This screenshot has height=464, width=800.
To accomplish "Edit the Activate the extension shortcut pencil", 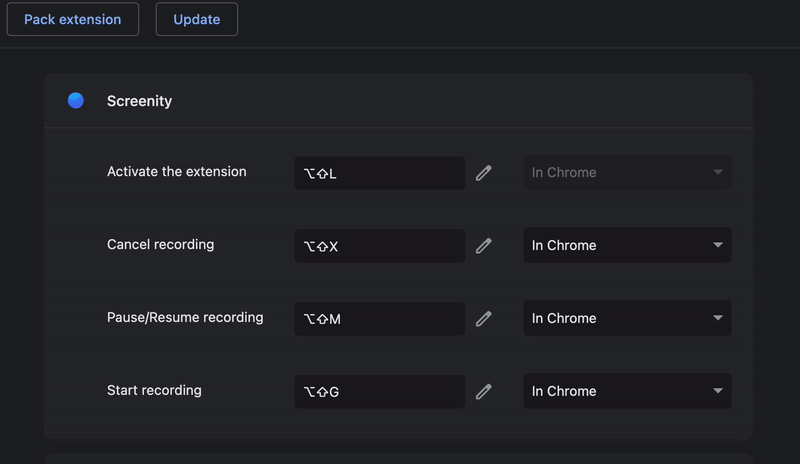I will tap(484, 173).
